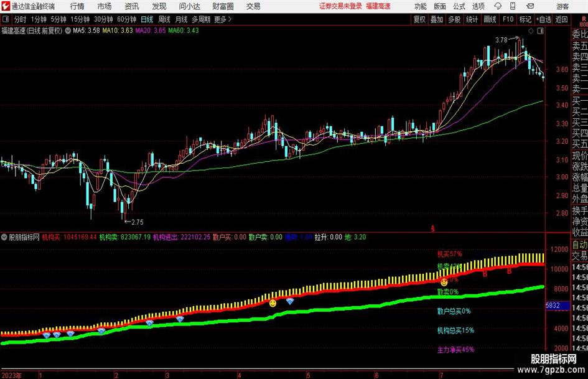Click the 机买57% label
Image resolution: width=588 pixels, height=379 pixels.
[450, 254]
